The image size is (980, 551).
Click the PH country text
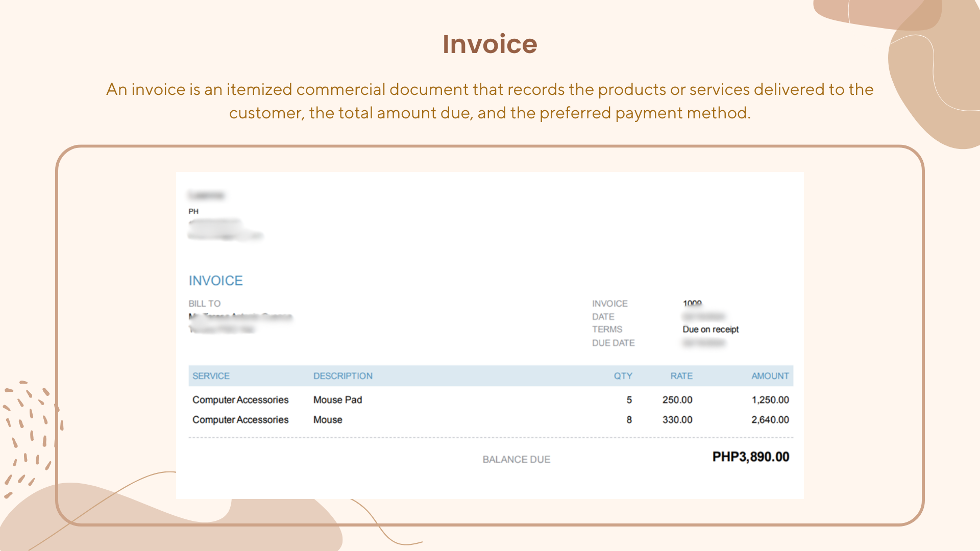click(193, 211)
